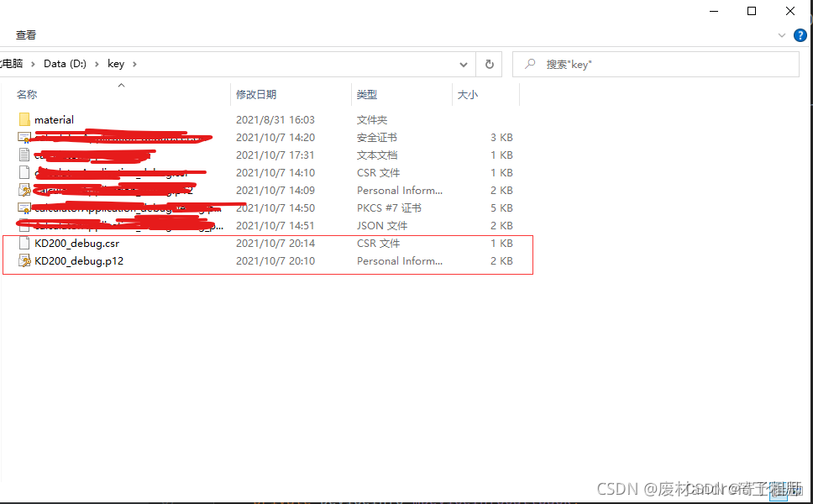Select Data (D:) in the breadcrumb
The height and width of the screenshot is (504, 813).
pyautogui.click(x=65, y=64)
